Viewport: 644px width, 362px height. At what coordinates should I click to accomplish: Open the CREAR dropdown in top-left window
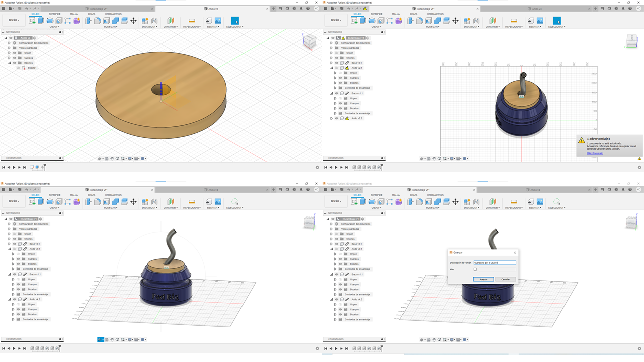54,27
